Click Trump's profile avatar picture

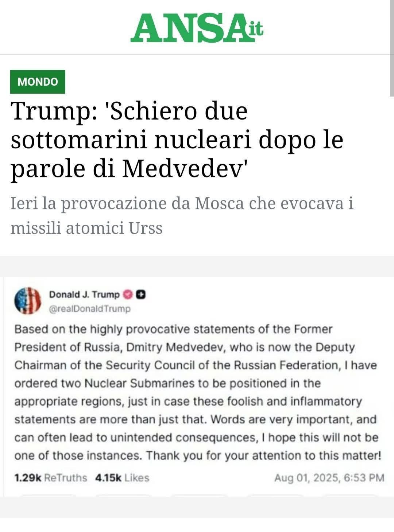[x=27, y=301]
